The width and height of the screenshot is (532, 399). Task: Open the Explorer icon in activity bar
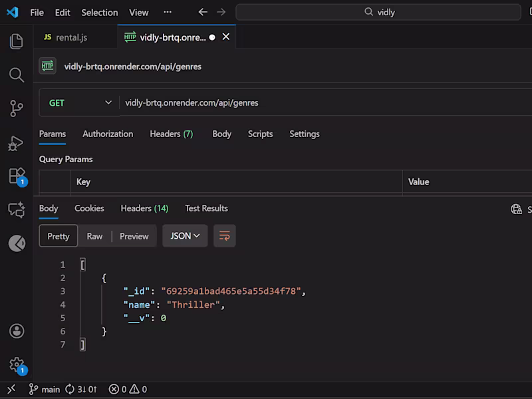(x=17, y=41)
